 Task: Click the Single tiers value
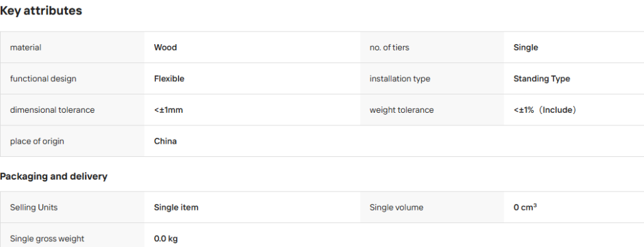[x=526, y=47]
